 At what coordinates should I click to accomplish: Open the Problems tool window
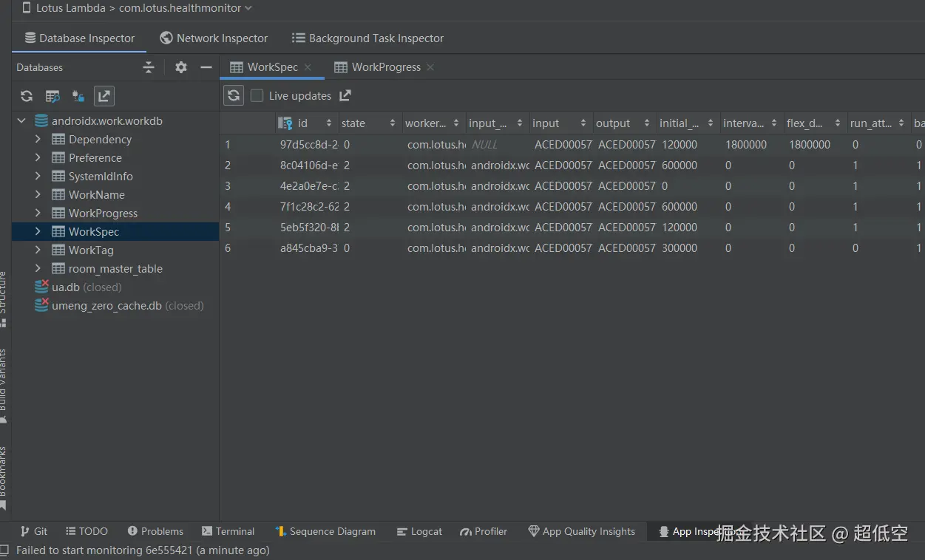pos(155,531)
